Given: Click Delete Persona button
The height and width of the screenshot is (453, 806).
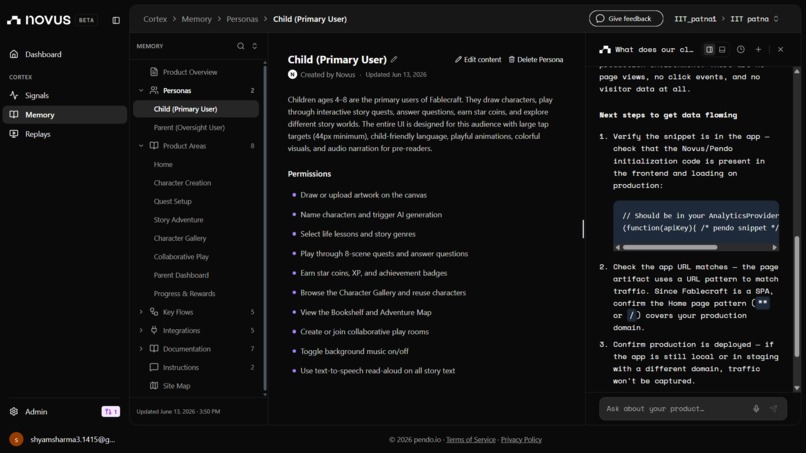Looking at the screenshot, I should click(536, 60).
